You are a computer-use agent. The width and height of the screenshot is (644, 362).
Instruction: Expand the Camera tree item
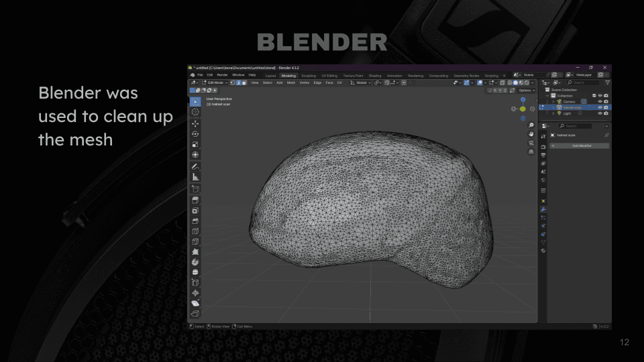[553, 102]
